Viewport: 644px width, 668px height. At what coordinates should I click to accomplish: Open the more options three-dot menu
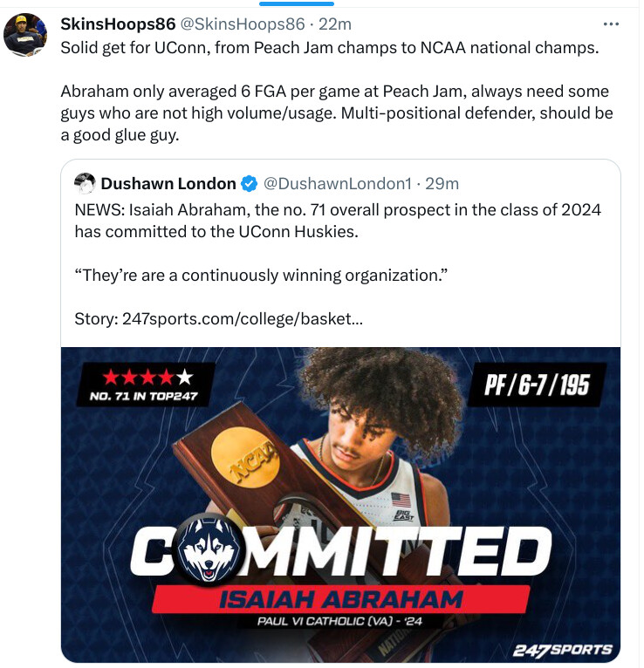pos(619,23)
